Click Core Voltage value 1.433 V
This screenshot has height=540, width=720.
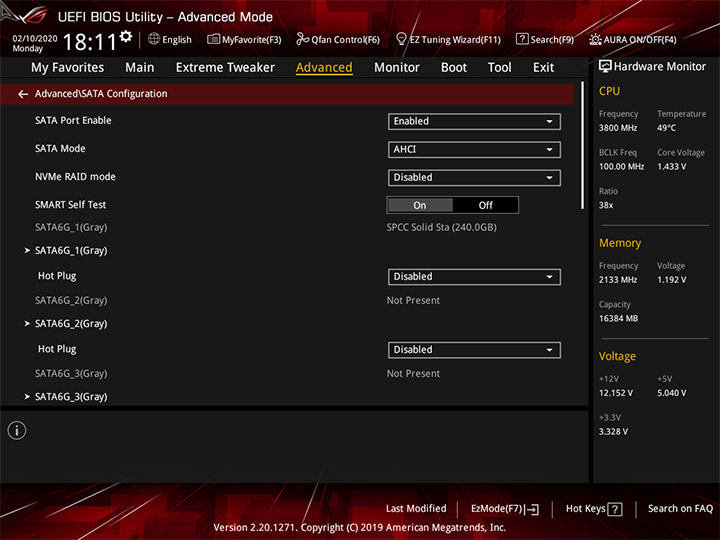[671, 167]
